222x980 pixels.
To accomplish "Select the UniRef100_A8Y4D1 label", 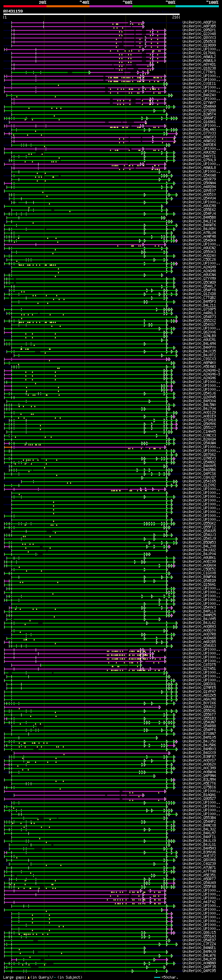I will pyautogui.click(x=199, y=64).
